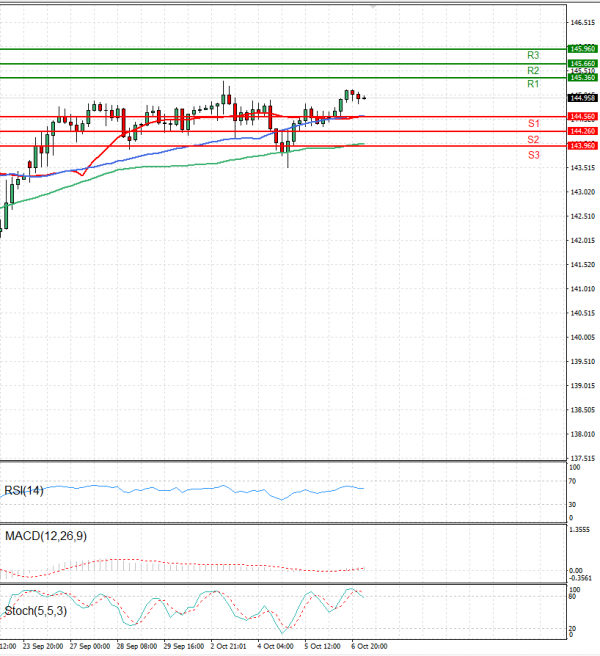Click the Stochastic 80 level value
600x656 pixels.
[x=573, y=596]
